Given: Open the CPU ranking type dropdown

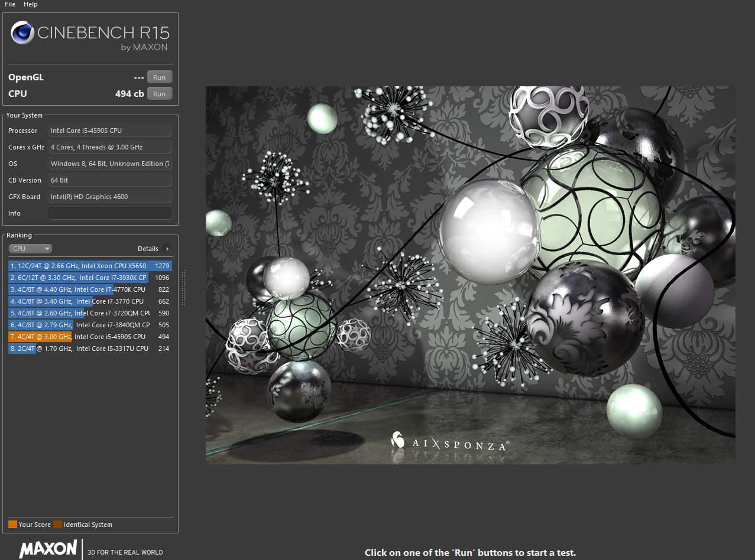Looking at the screenshot, I should click(x=31, y=249).
